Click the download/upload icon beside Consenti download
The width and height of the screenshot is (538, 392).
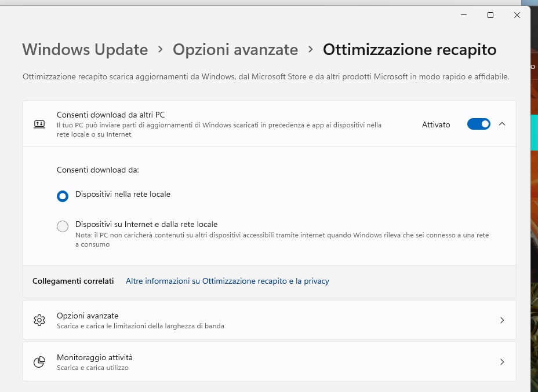point(39,124)
